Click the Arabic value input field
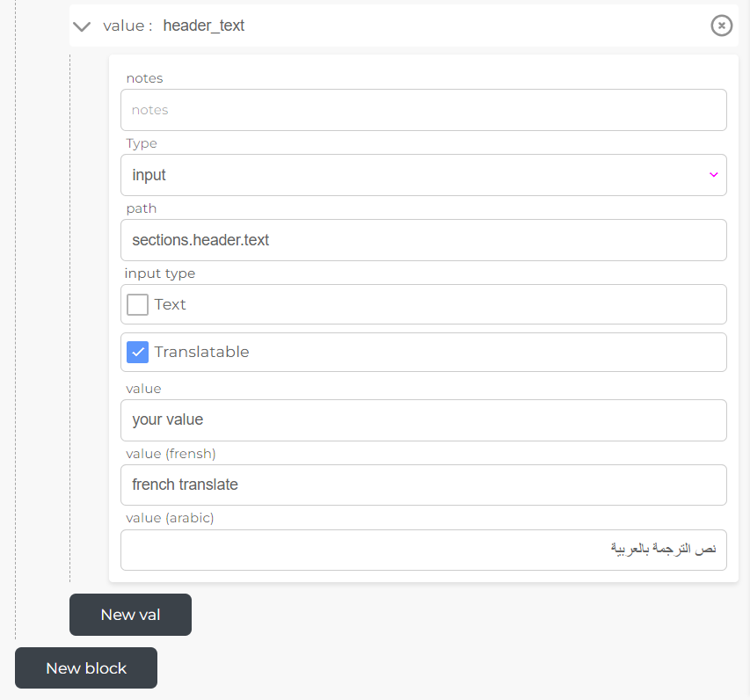 click(423, 550)
